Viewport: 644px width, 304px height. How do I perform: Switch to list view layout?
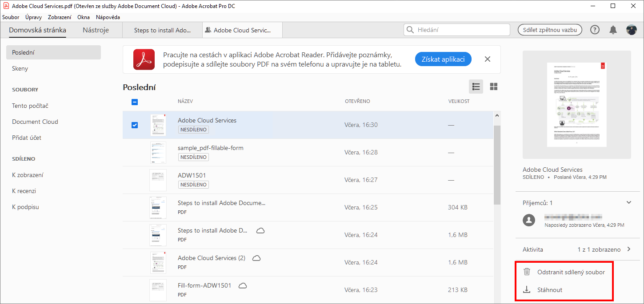click(476, 87)
